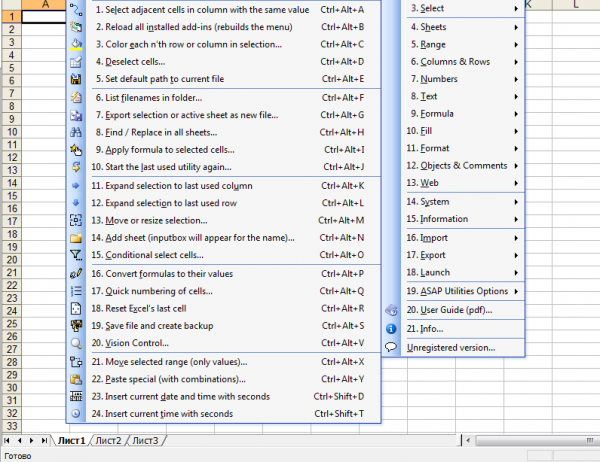Click the Expand selection to last column arrow icon

(x=76, y=186)
